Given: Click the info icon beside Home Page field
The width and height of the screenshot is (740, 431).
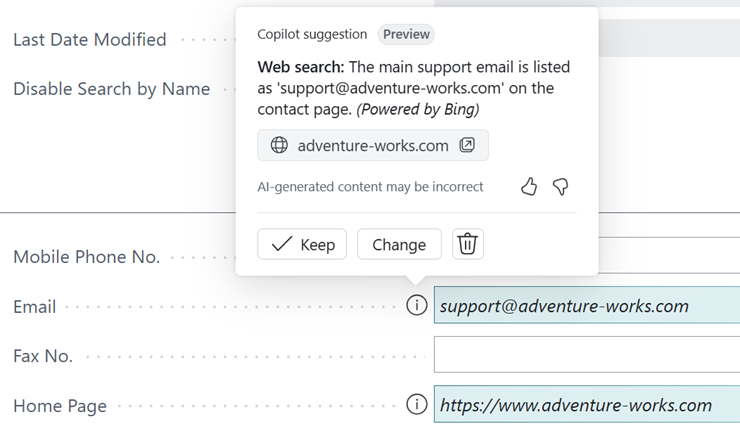Looking at the screenshot, I should 417,405.
